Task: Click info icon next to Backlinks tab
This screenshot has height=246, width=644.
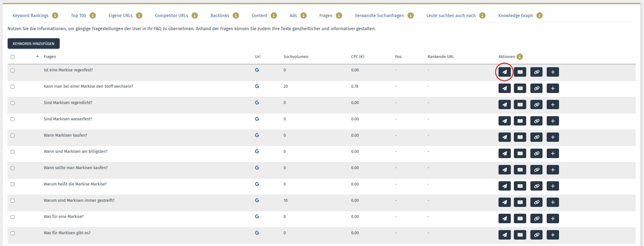Action: point(236,16)
